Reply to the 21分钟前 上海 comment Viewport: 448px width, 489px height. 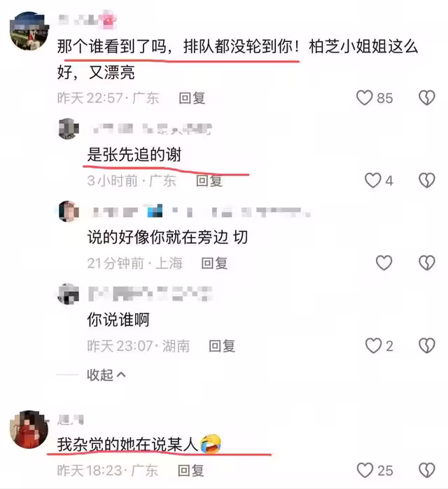(214, 263)
